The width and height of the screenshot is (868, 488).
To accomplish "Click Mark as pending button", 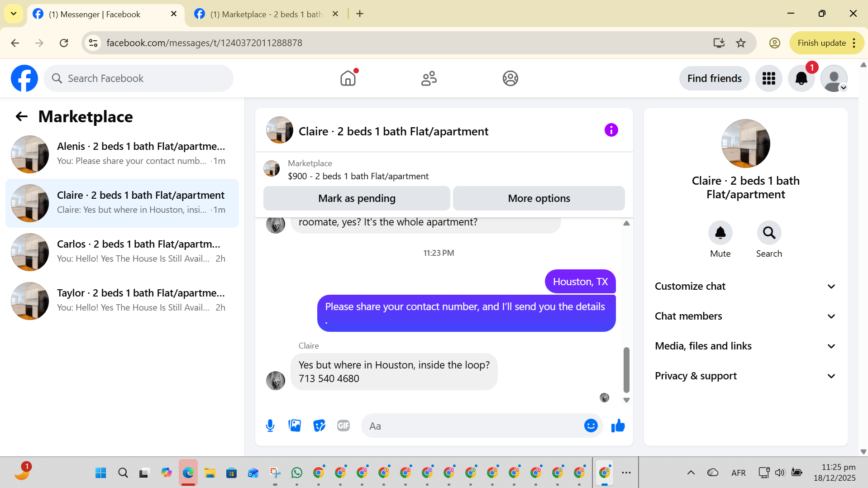I will [x=357, y=198].
